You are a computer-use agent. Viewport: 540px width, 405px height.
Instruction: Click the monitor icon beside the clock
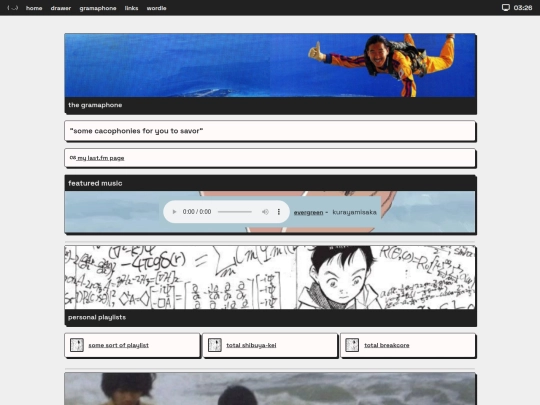(x=506, y=8)
